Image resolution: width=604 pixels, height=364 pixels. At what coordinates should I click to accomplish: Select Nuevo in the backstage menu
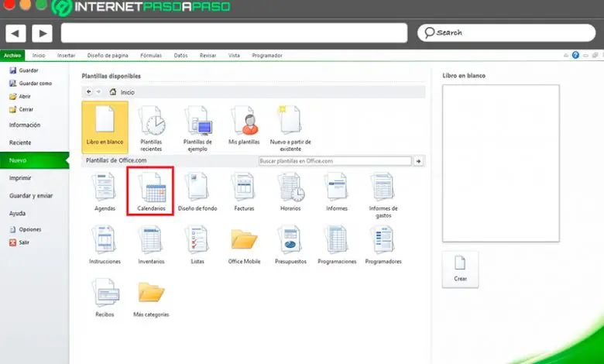tap(34, 160)
